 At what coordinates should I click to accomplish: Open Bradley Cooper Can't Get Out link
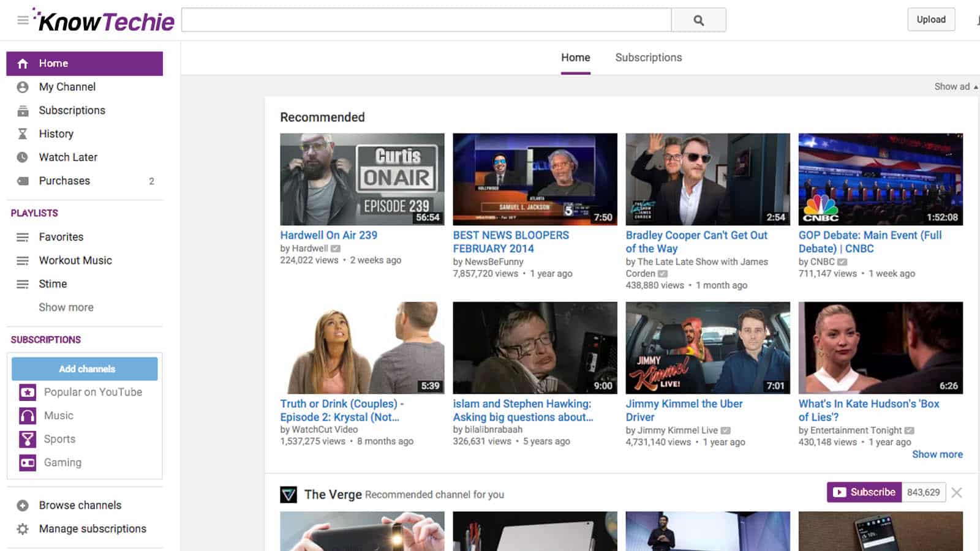696,242
